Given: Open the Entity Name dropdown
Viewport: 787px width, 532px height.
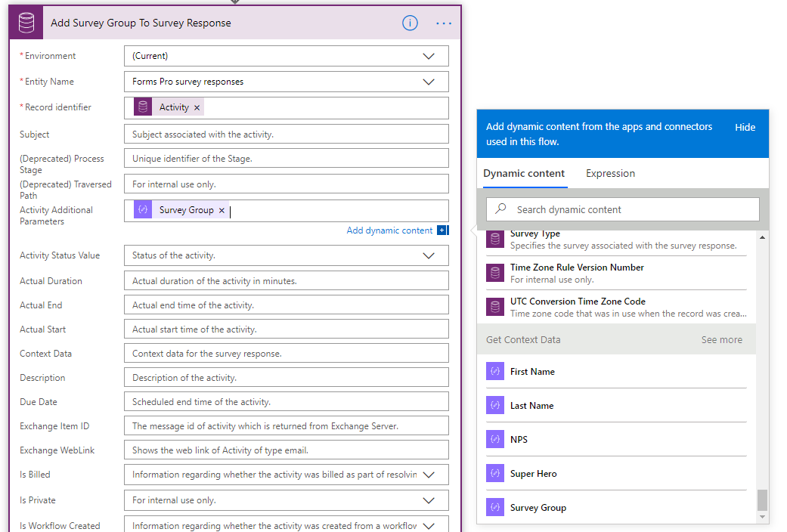Looking at the screenshot, I should coord(429,81).
